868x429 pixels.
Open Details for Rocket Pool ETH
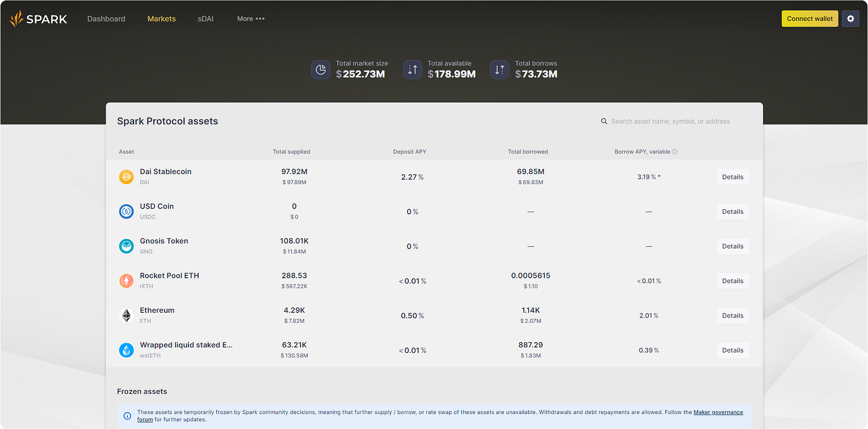point(733,281)
